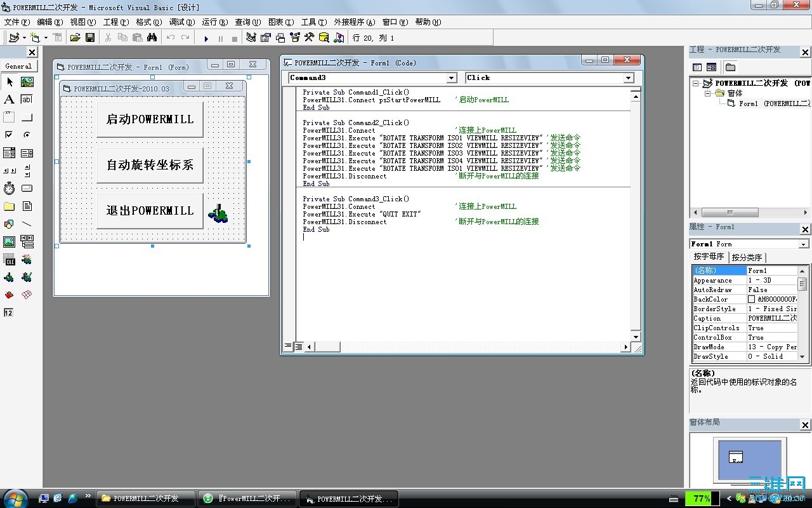Select the Line control tool
The image size is (812, 508).
pos(27,224)
